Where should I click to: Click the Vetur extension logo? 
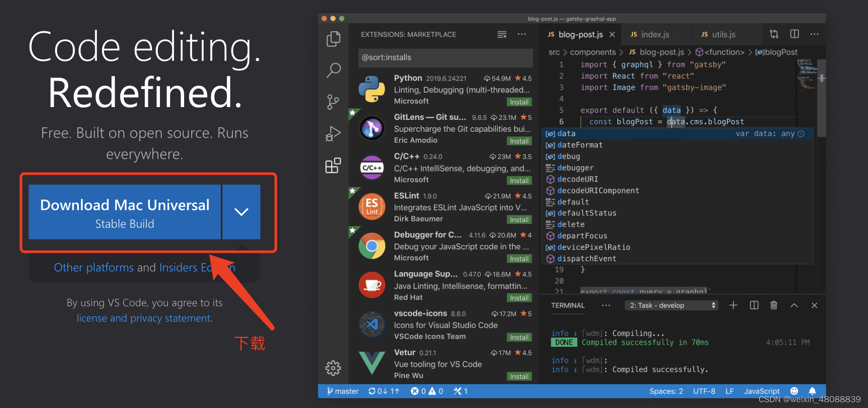pyautogui.click(x=372, y=363)
